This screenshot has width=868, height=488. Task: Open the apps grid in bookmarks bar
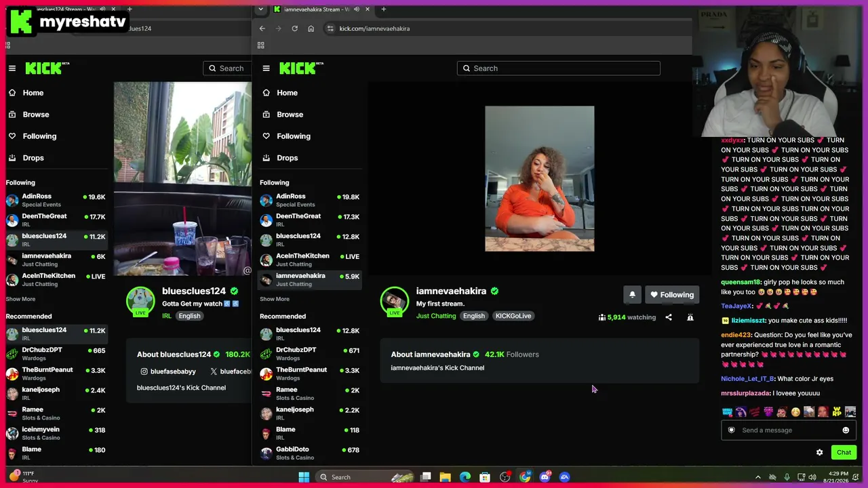click(260, 45)
